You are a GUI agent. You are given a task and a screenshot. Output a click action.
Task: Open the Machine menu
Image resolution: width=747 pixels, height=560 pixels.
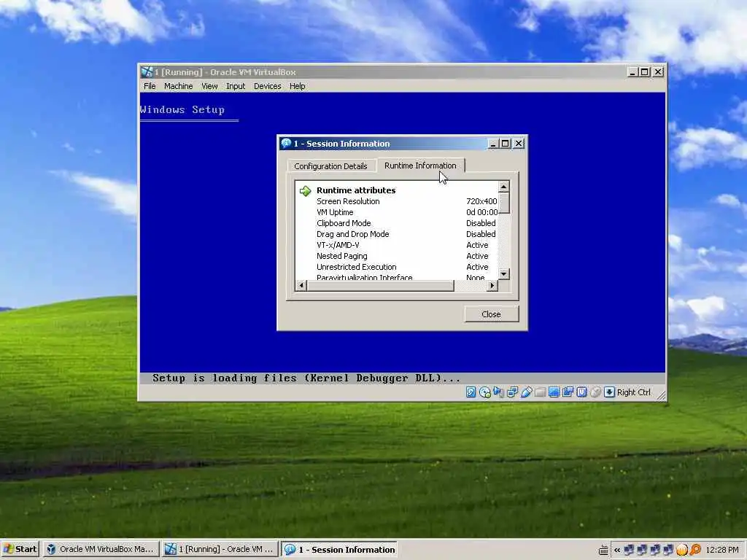[178, 86]
